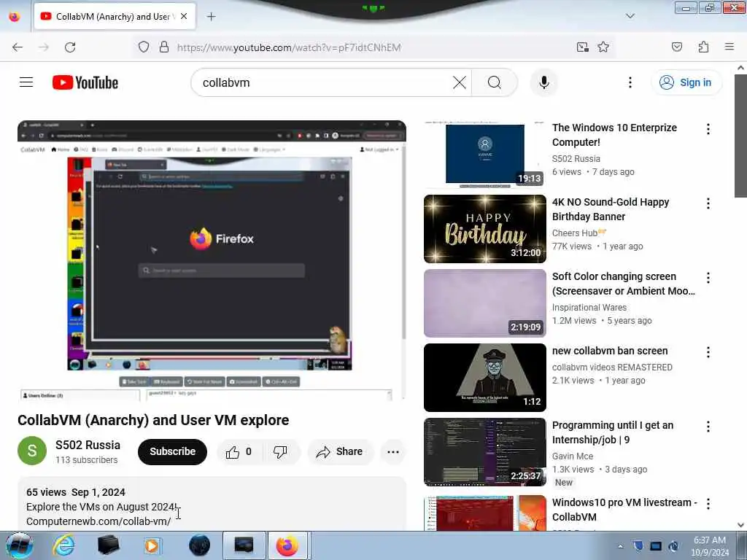The image size is (747, 560).
Task: Run the search with the magnifier button
Action: (494, 82)
